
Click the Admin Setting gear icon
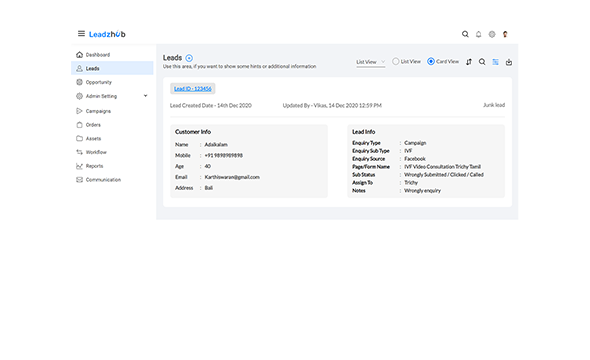tap(79, 96)
